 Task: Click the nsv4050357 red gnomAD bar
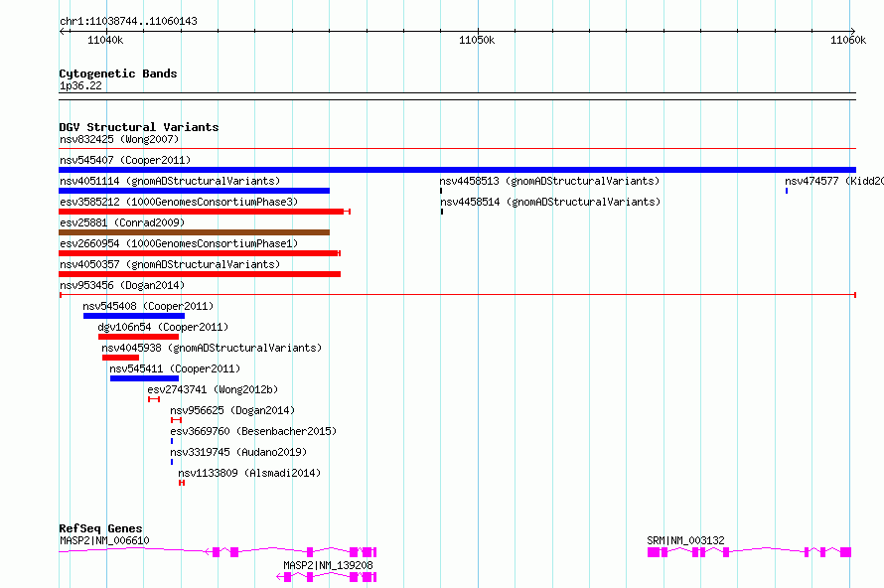coord(200,274)
